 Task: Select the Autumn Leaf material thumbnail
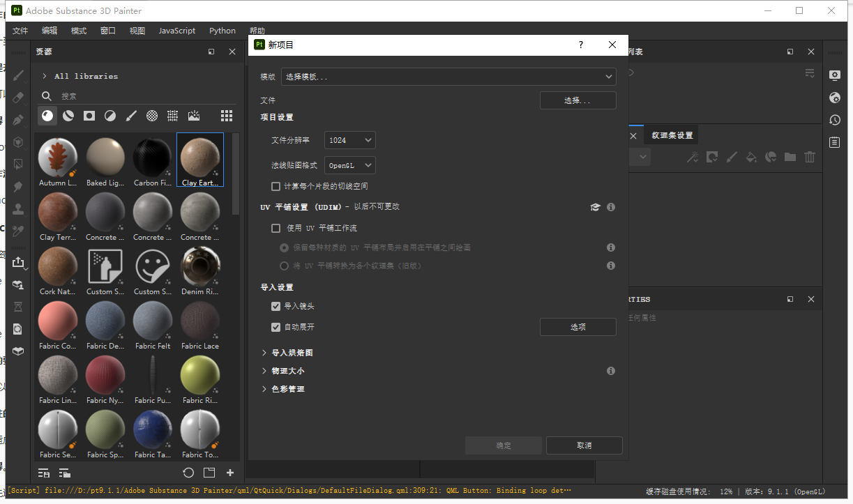[x=57, y=161]
